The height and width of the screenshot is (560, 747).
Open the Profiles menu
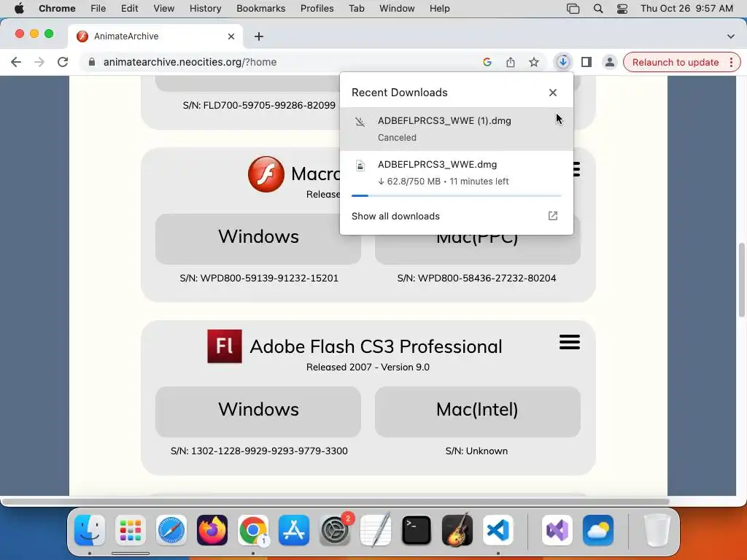coord(317,9)
